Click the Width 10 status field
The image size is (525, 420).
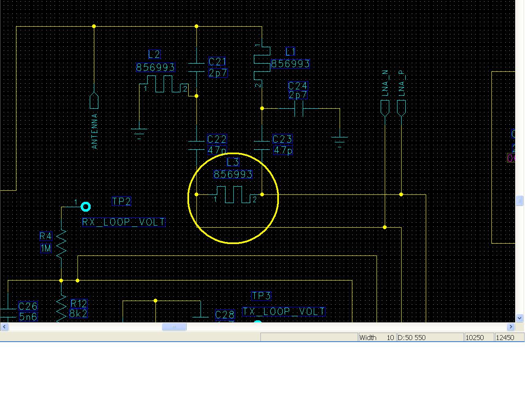pyautogui.click(x=377, y=338)
